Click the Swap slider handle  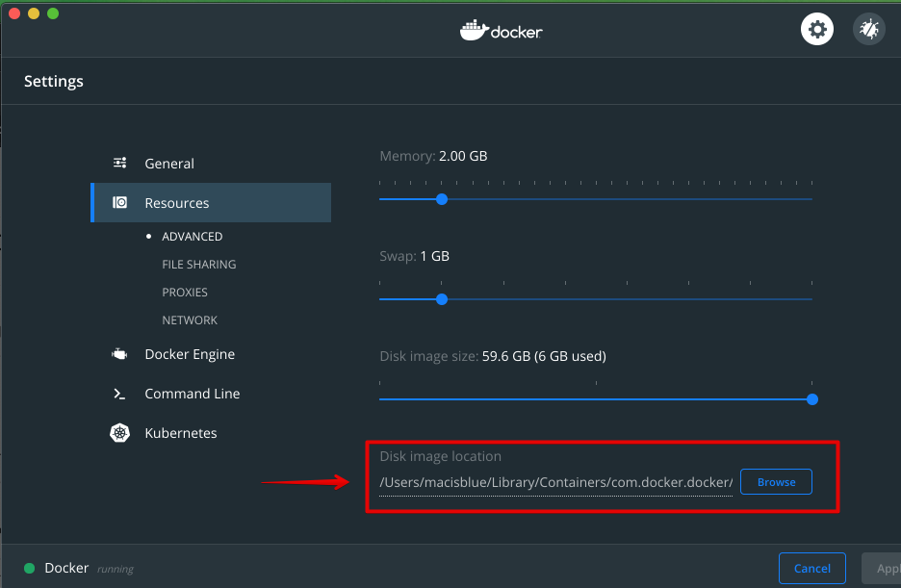(x=441, y=299)
